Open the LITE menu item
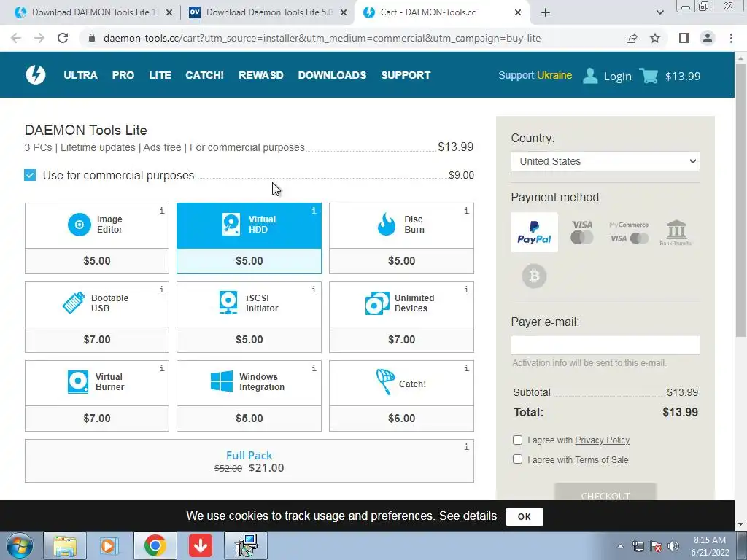The image size is (747, 560). (160, 75)
